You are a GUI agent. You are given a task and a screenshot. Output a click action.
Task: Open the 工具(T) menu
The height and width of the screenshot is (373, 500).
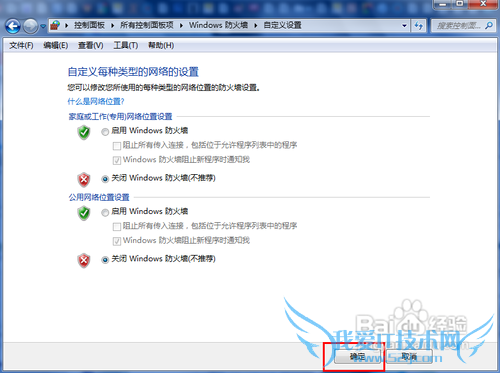126,45
